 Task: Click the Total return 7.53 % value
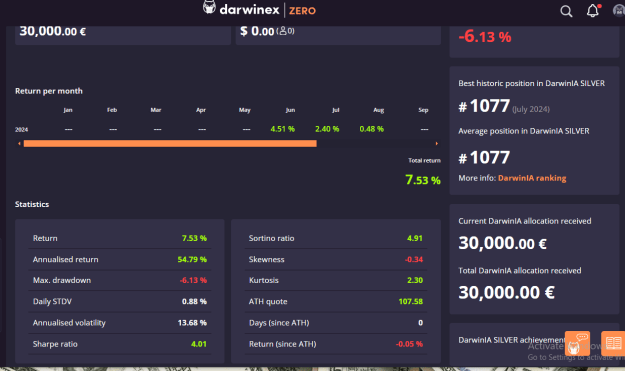point(423,180)
